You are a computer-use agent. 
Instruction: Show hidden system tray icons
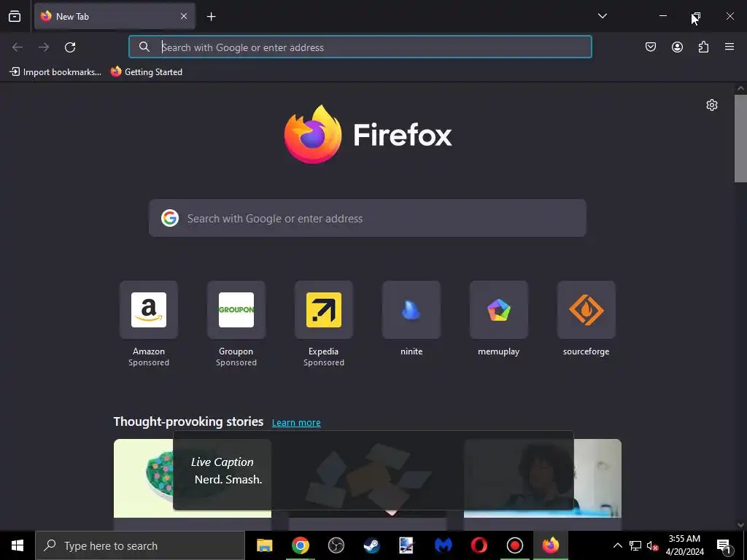tap(617, 545)
